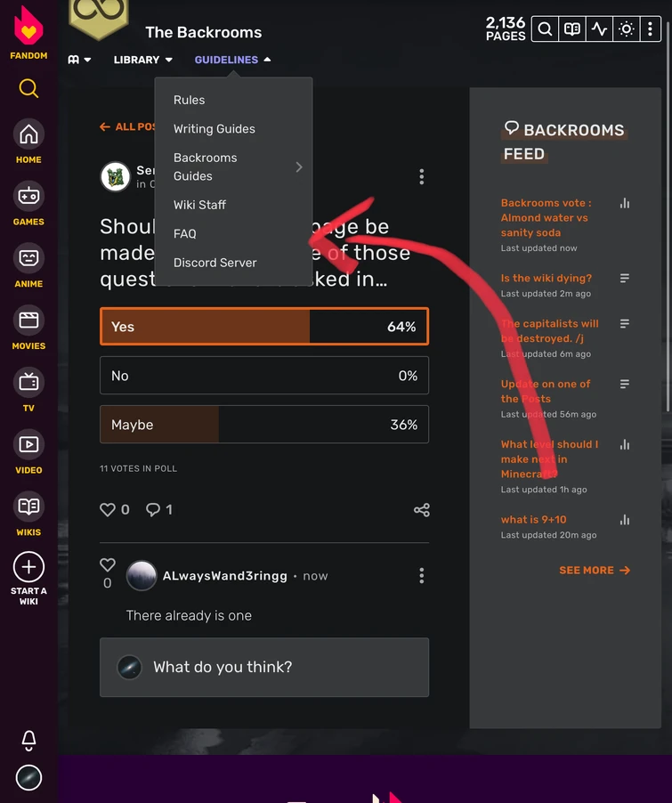Open the 'Is the wiki dying?' post
The height and width of the screenshot is (803, 672).
546,279
